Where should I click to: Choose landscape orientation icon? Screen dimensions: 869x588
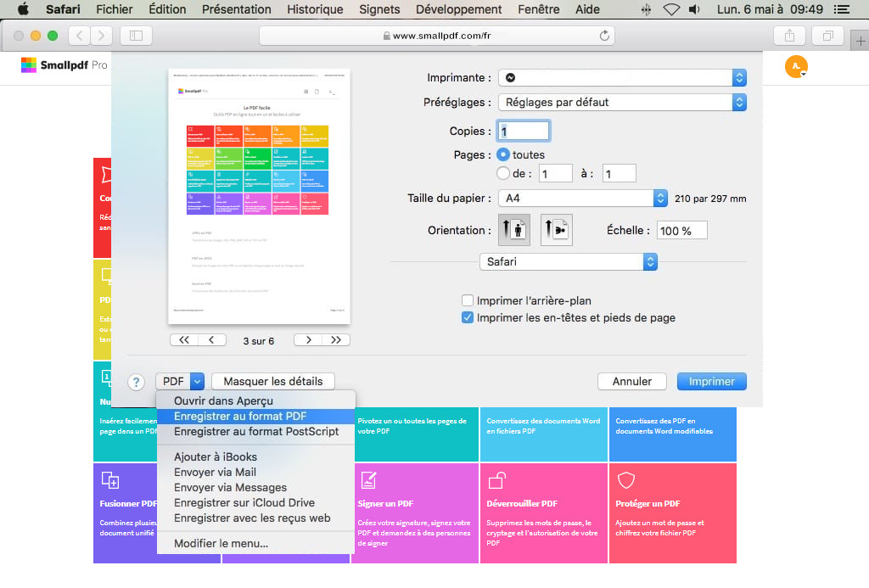[556, 229]
